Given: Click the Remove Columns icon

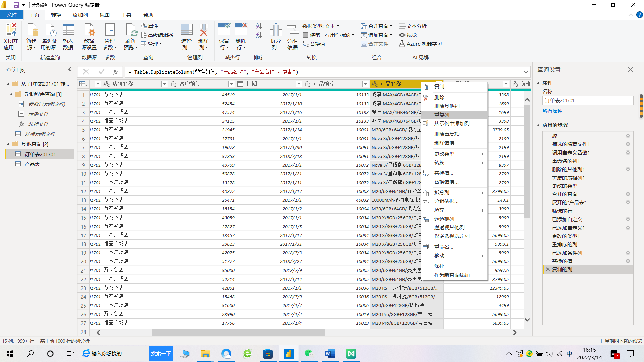Looking at the screenshot, I should click(x=203, y=30).
